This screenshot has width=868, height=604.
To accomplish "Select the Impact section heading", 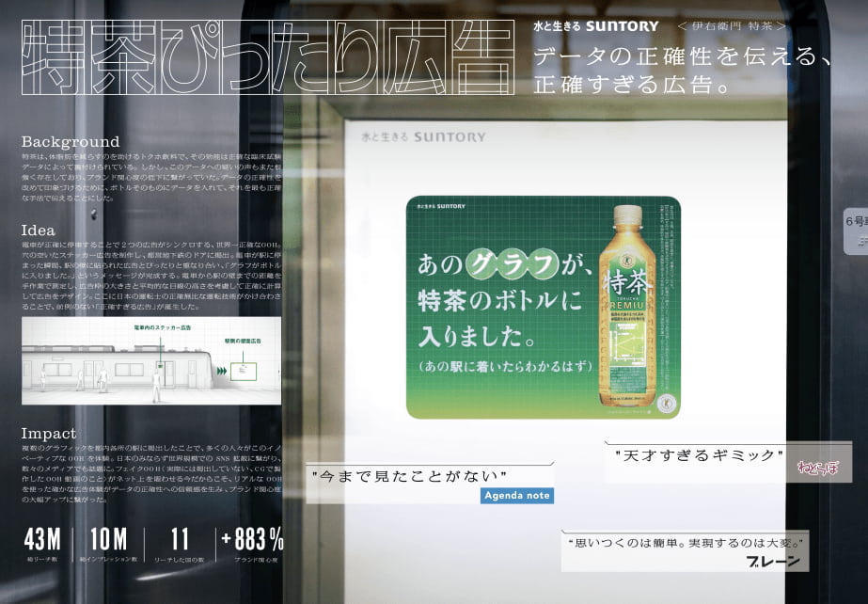I will click(x=49, y=434).
